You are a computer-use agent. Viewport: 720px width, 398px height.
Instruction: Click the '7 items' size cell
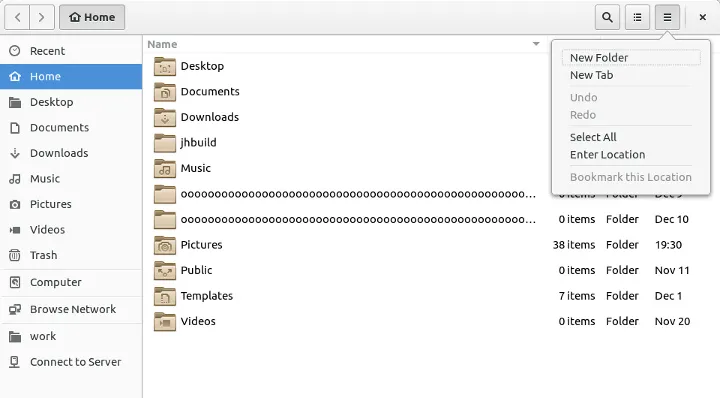(x=577, y=296)
